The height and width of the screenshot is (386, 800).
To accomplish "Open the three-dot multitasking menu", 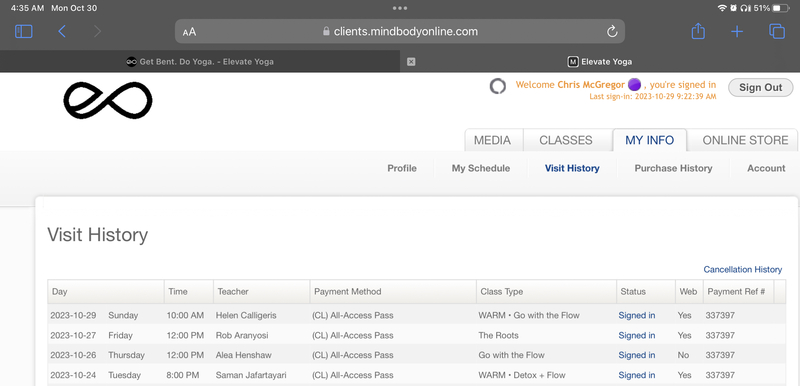I will coord(400,8).
